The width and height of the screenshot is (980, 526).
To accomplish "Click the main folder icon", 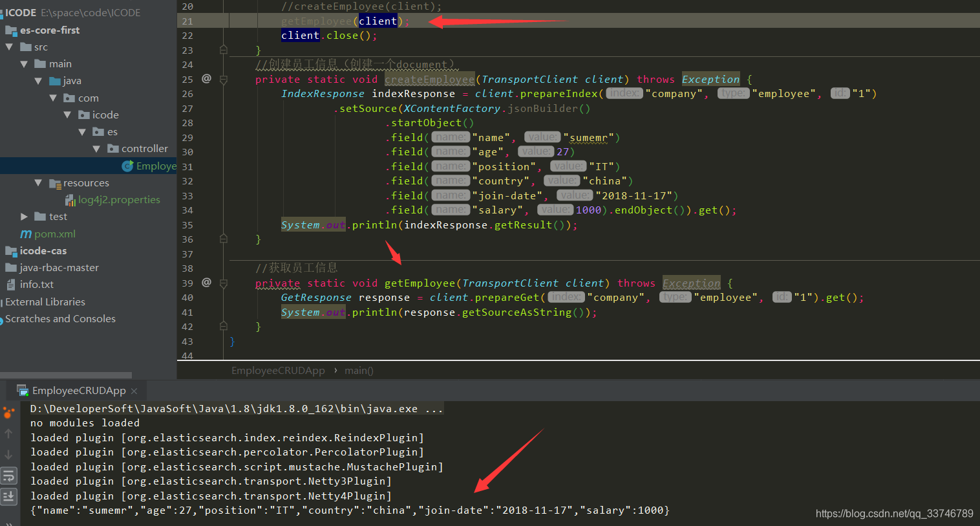I will pyautogui.click(x=40, y=63).
